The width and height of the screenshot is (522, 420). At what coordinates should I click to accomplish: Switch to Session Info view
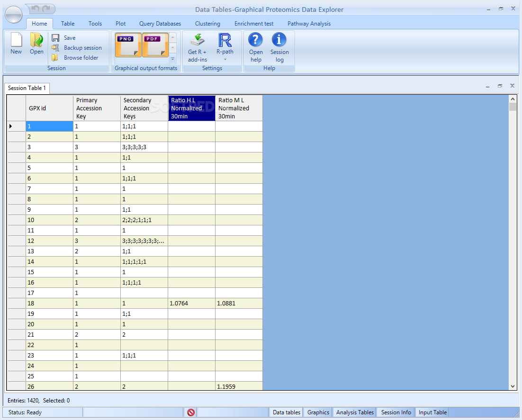396,412
